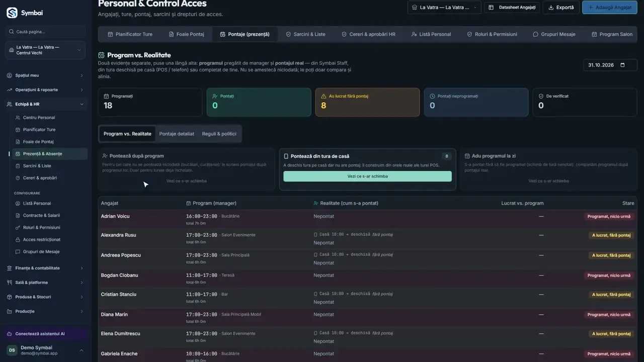Click the Acces restricționat lock icon
Screen dimensions: 644x362
tap(18, 240)
